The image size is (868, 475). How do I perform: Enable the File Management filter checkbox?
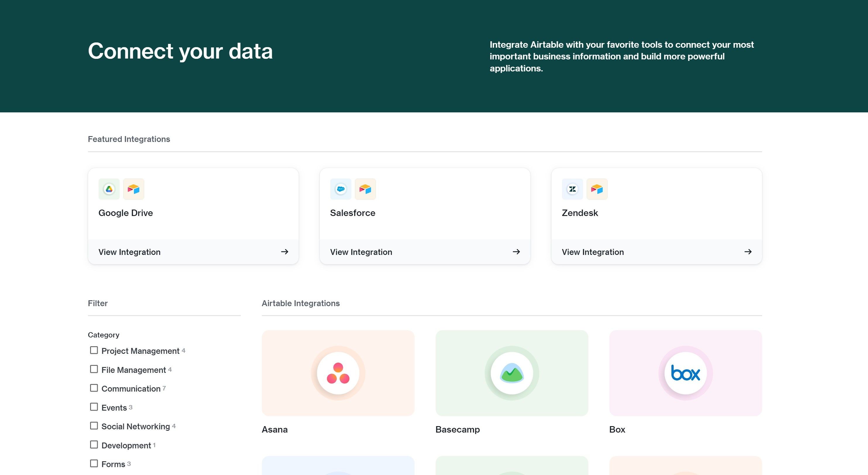pyautogui.click(x=94, y=369)
